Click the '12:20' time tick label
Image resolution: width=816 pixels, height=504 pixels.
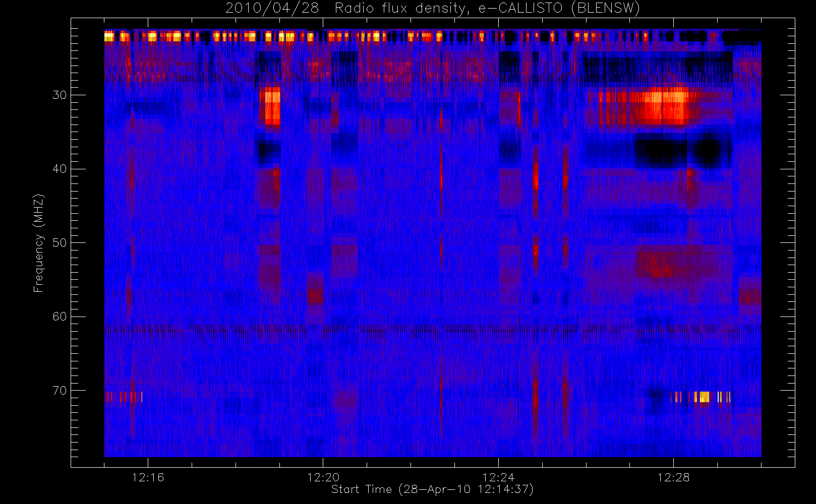pos(323,477)
